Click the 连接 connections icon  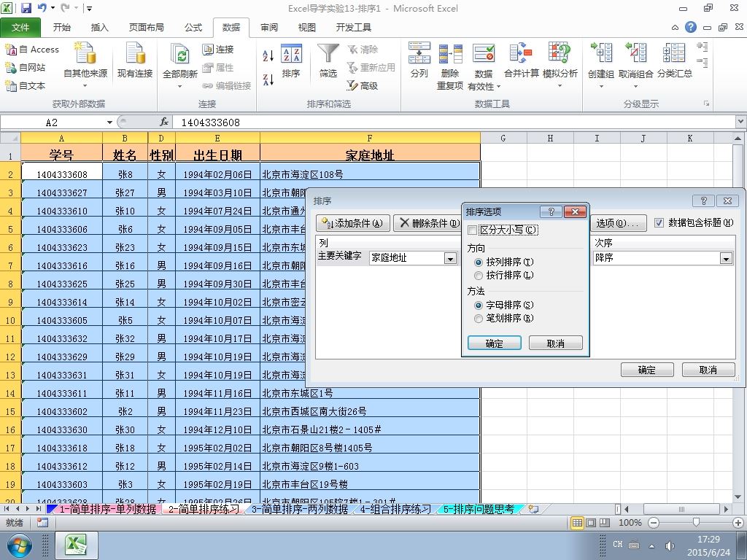pyautogui.click(x=208, y=49)
